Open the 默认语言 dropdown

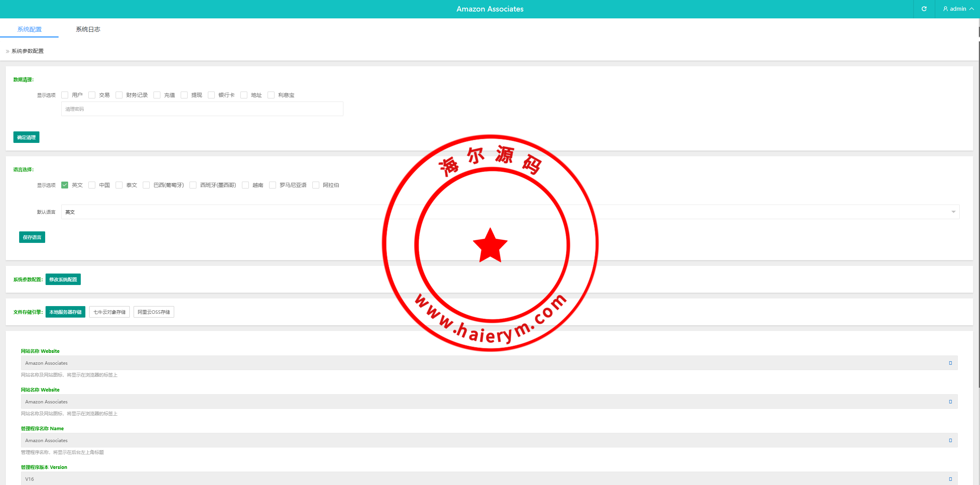[510, 212]
